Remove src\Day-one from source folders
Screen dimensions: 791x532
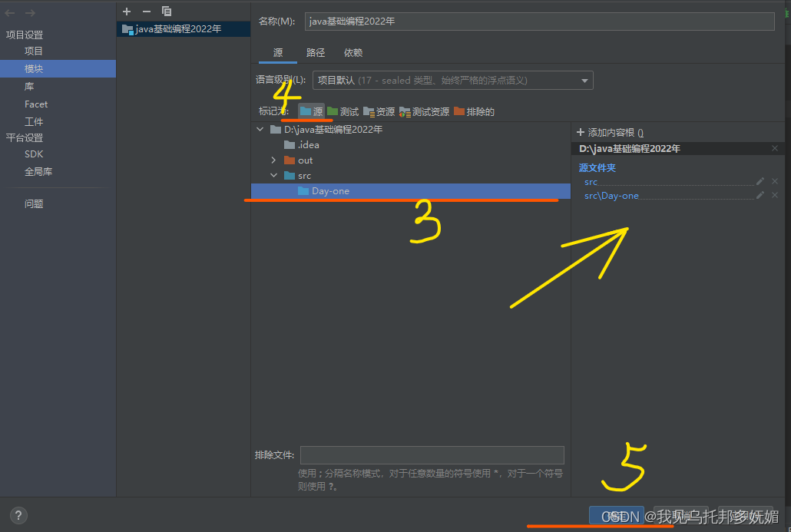coord(775,195)
